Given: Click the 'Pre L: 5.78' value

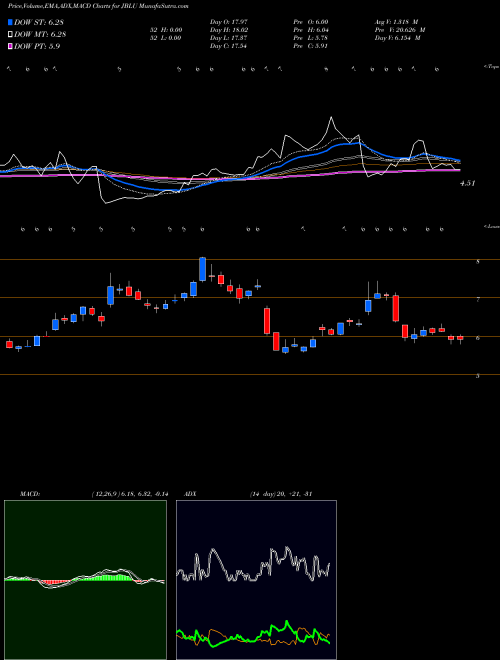Looking at the screenshot, I should [x=311, y=38].
